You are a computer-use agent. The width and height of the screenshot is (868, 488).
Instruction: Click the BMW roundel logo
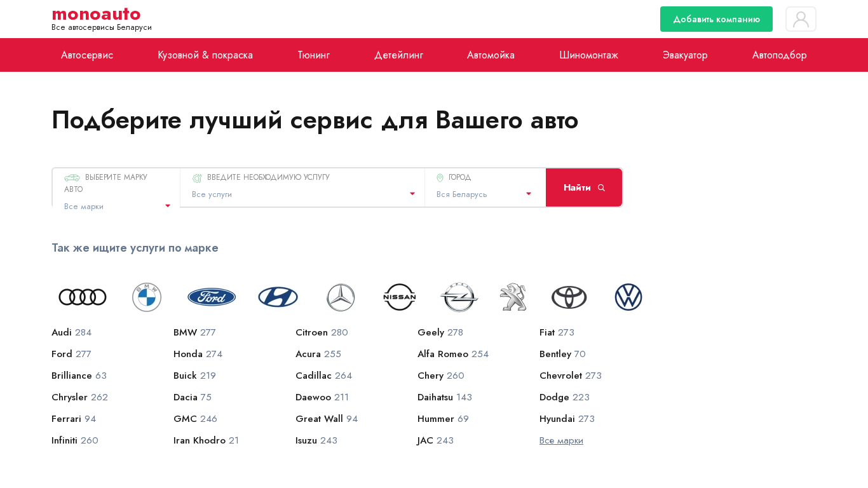(x=147, y=297)
